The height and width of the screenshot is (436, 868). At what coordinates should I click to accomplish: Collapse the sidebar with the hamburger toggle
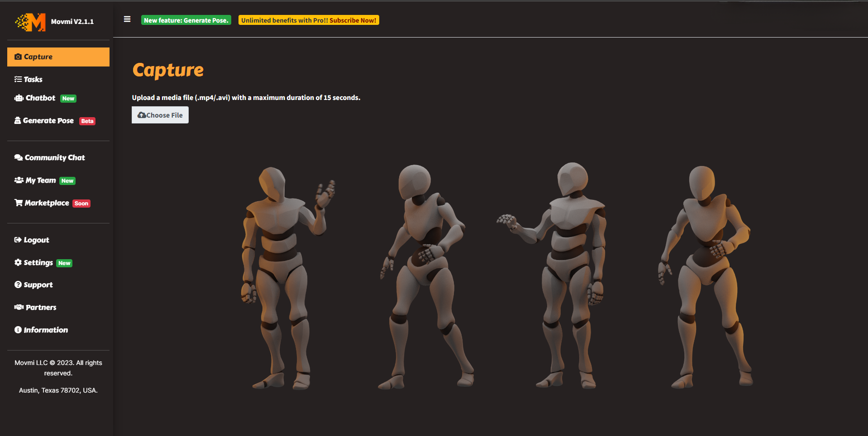(x=127, y=19)
